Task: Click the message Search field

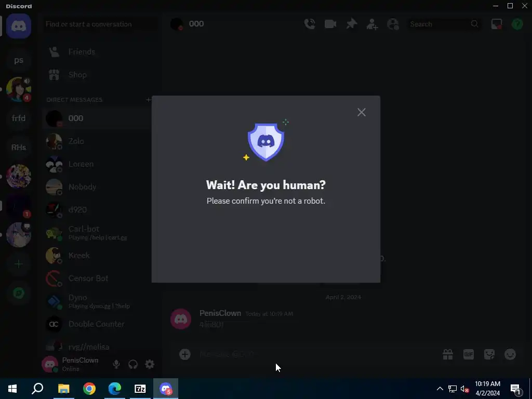Action: tap(444, 24)
